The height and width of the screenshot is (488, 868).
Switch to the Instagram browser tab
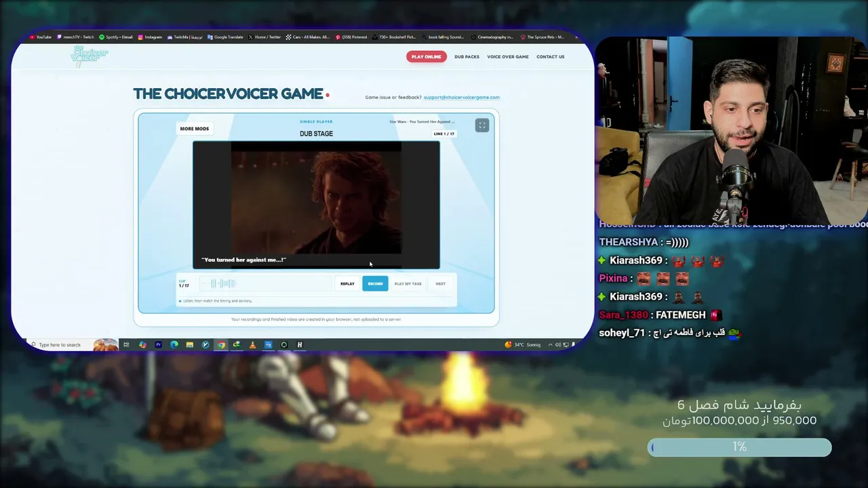point(150,37)
